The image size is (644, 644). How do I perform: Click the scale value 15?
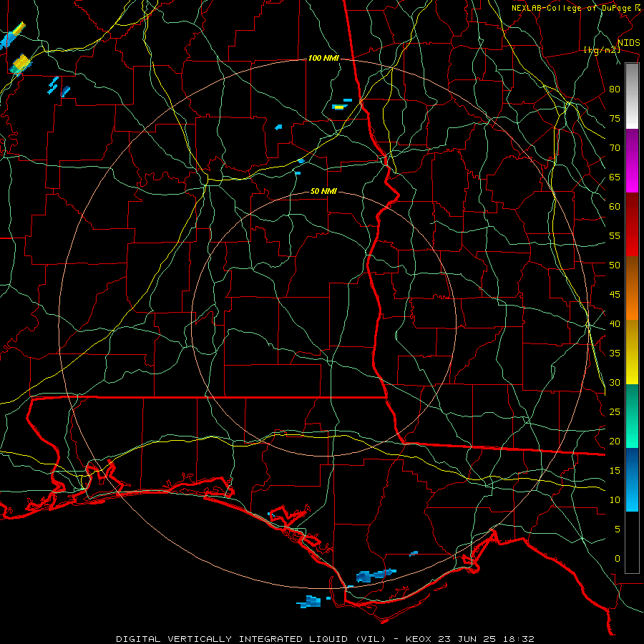point(615,471)
